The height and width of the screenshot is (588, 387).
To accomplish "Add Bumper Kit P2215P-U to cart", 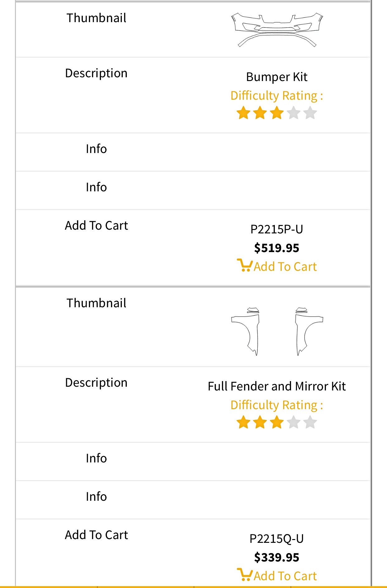I will (277, 266).
